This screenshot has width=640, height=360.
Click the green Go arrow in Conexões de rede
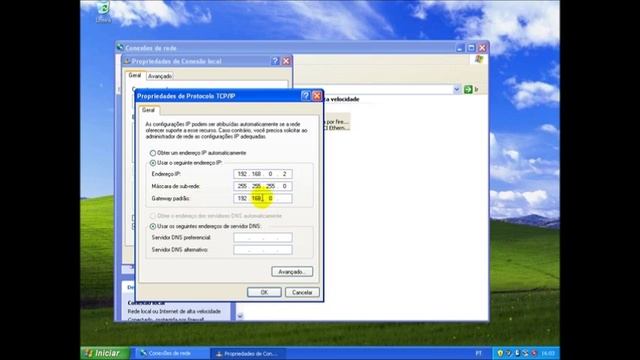coord(468,89)
